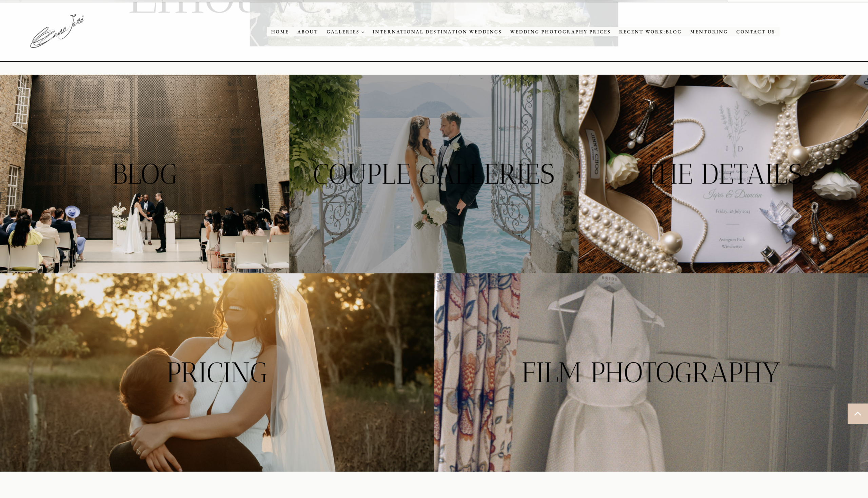Click the scroll-to-top arrow button
This screenshot has width=868, height=498.
(x=857, y=414)
